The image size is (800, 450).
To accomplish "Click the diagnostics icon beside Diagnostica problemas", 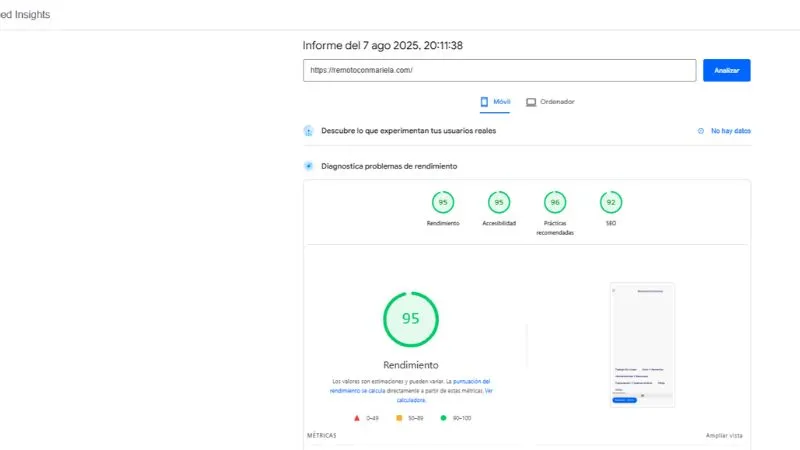I will [309, 166].
